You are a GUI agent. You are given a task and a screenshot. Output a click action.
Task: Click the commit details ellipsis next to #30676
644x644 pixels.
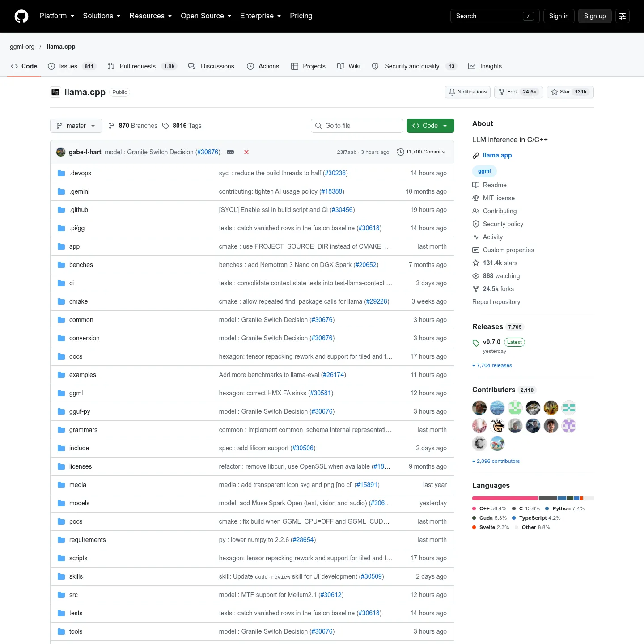230,152
